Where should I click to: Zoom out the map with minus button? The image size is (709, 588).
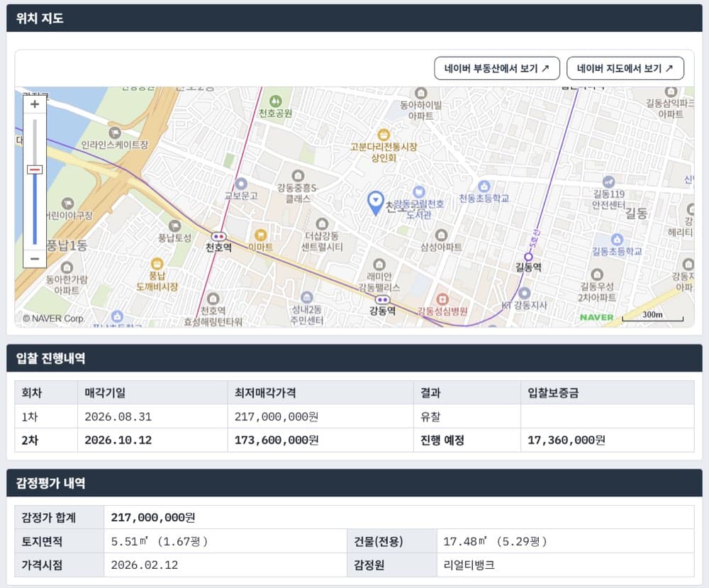(x=34, y=259)
